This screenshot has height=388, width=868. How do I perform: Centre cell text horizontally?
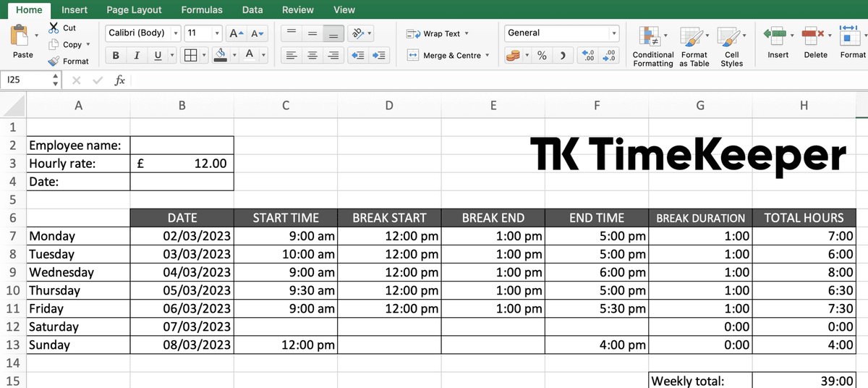coord(312,56)
